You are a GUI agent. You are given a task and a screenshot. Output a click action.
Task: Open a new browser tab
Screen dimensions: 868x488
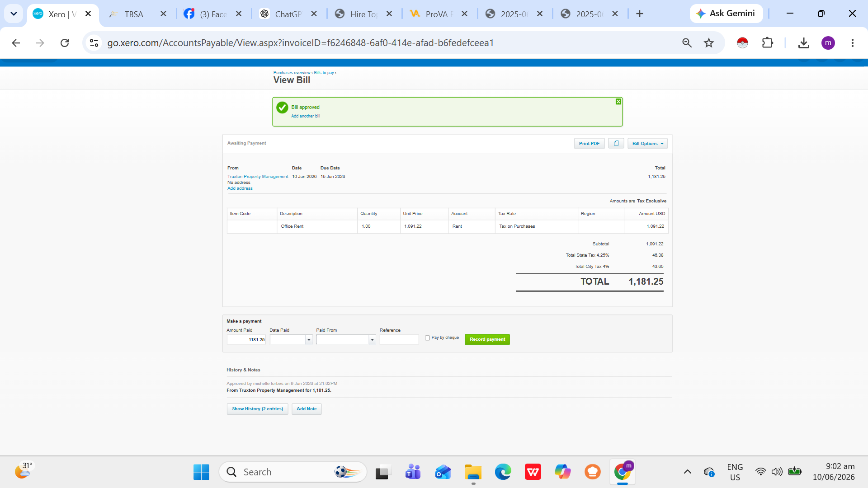(x=640, y=14)
